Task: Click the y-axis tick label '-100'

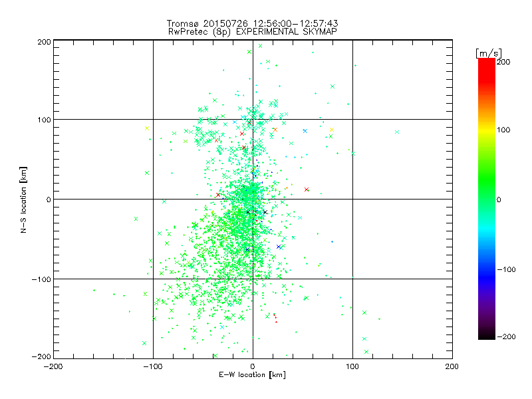Action: (41, 279)
